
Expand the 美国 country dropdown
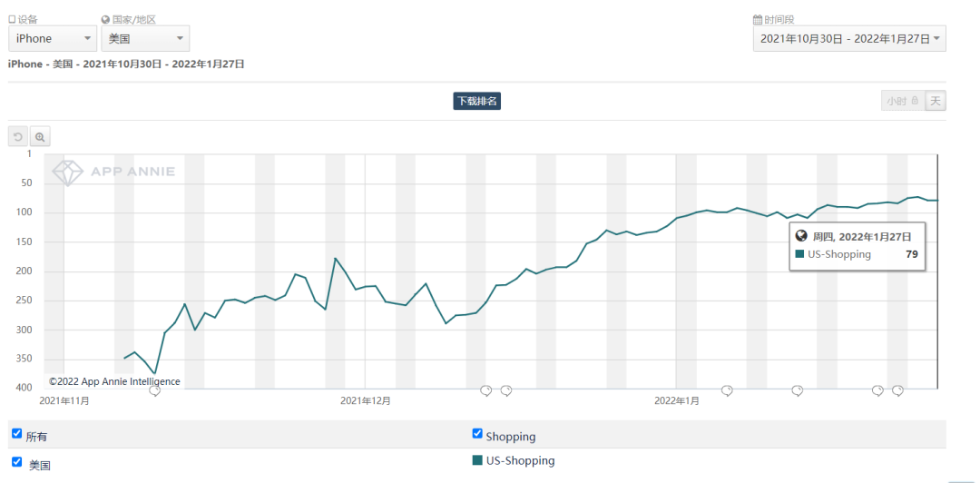(145, 38)
